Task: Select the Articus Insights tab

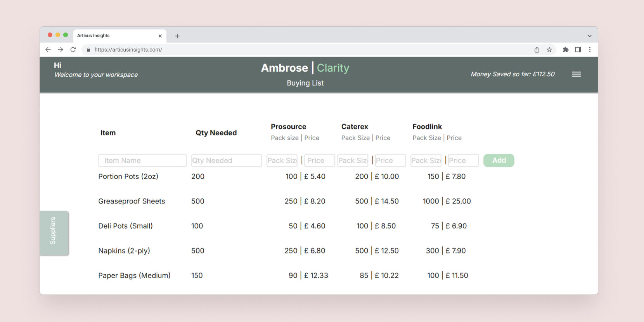Action: pos(113,36)
